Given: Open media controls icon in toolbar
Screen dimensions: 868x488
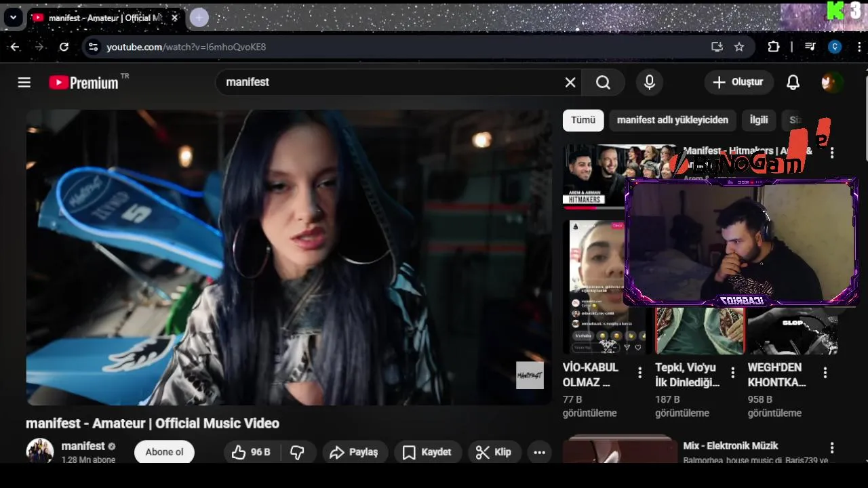Looking at the screenshot, I should 810,47.
